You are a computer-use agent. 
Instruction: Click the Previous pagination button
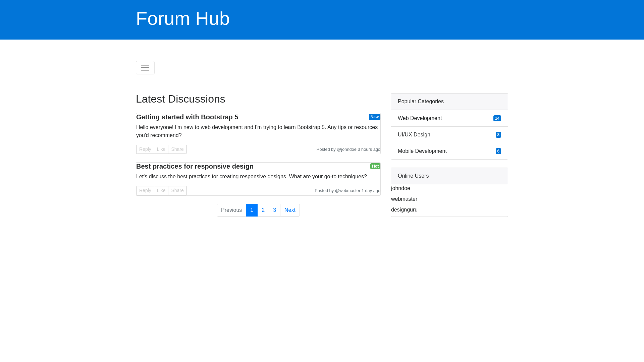coord(231,210)
